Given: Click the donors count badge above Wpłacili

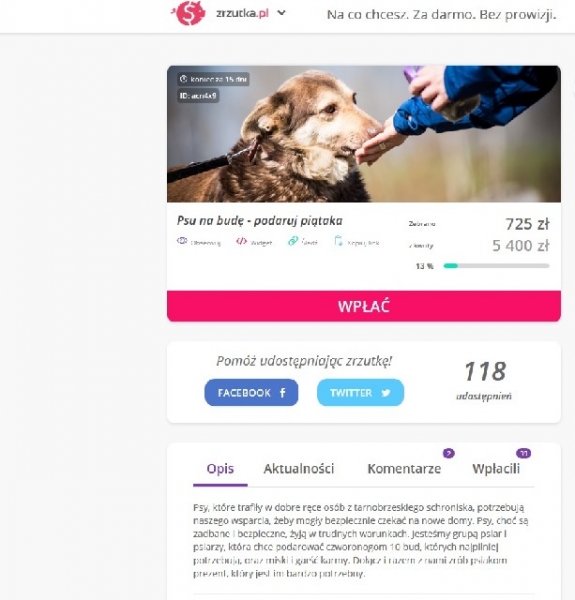Looking at the screenshot, I should click(523, 453).
